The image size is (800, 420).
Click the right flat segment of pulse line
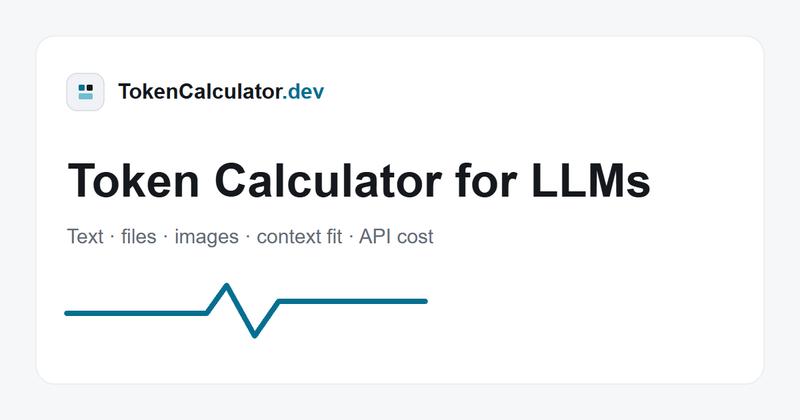[x=353, y=302]
